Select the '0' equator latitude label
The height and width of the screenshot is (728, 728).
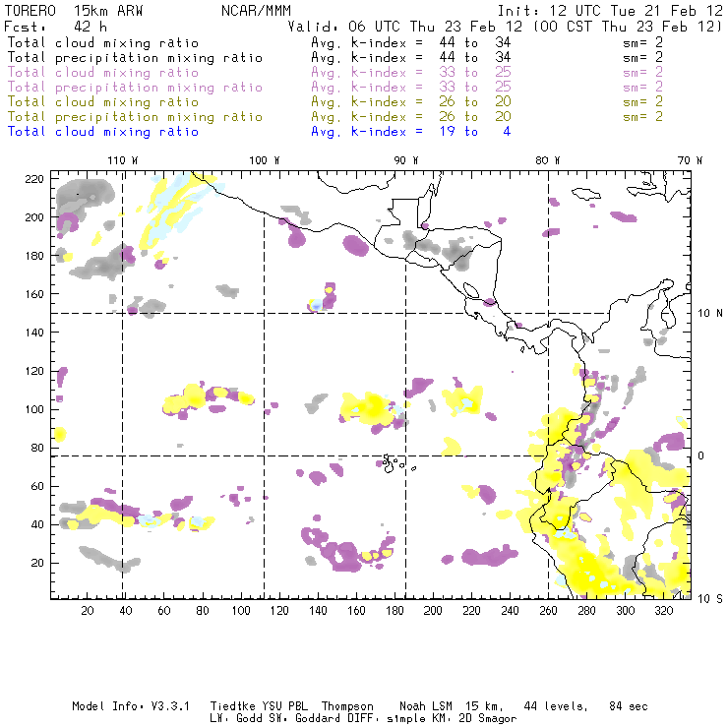[x=701, y=455]
